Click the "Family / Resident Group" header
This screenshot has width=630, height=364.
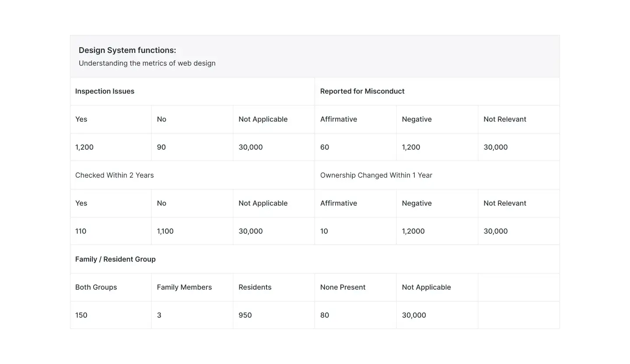point(115,259)
